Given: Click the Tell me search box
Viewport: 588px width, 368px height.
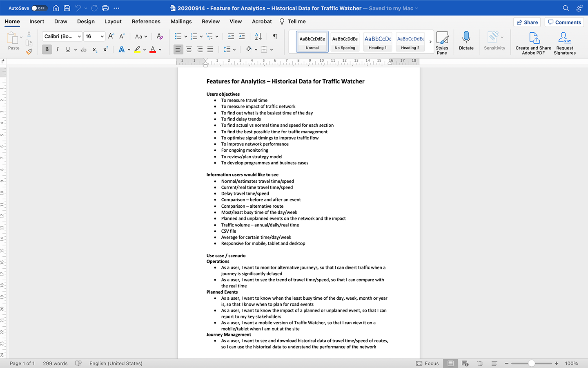Looking at the screenshot, I should click(292, 21).
